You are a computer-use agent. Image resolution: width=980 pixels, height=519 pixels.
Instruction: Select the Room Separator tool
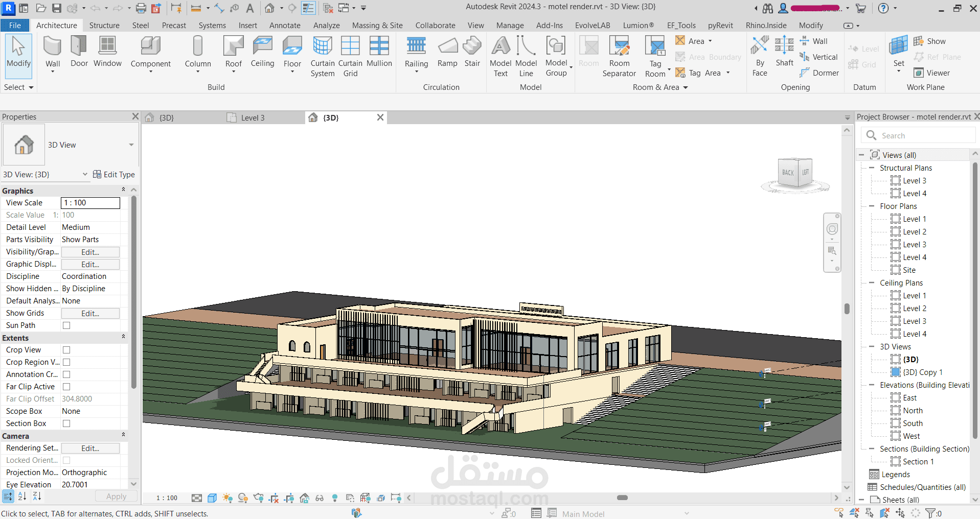619,56
